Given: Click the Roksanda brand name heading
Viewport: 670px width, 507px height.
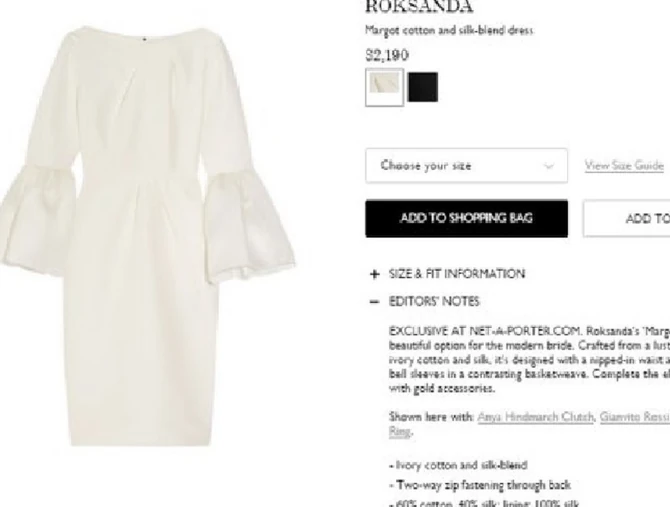Looking at the screenshot, I should coord(419,6).
